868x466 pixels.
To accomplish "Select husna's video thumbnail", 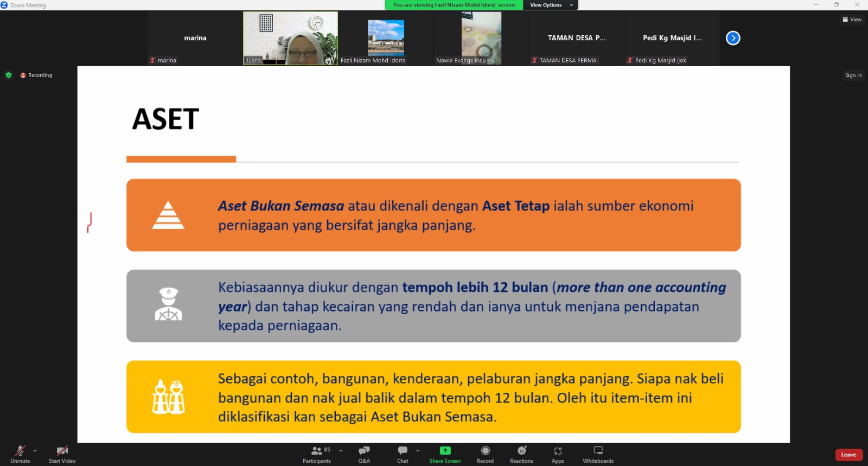I will tap(290, 38).
